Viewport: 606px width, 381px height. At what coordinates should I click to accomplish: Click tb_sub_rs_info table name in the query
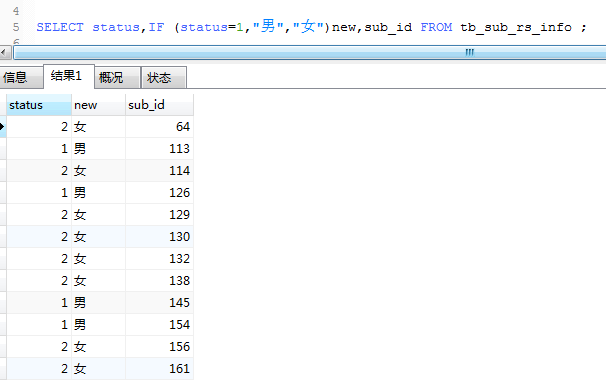516,28
